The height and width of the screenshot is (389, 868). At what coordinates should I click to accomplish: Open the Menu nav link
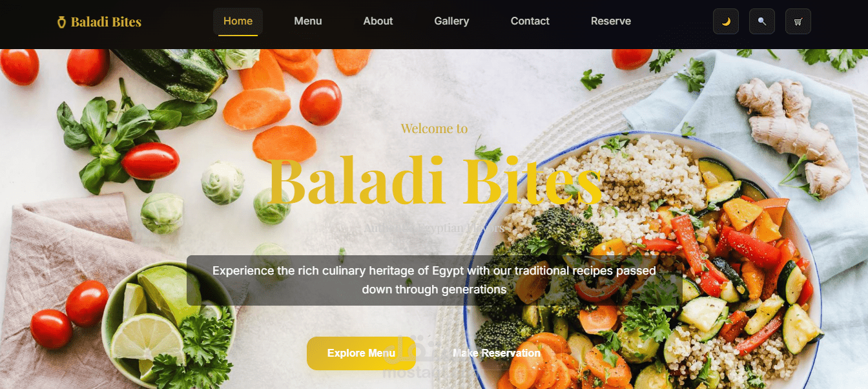pos(308,21)
